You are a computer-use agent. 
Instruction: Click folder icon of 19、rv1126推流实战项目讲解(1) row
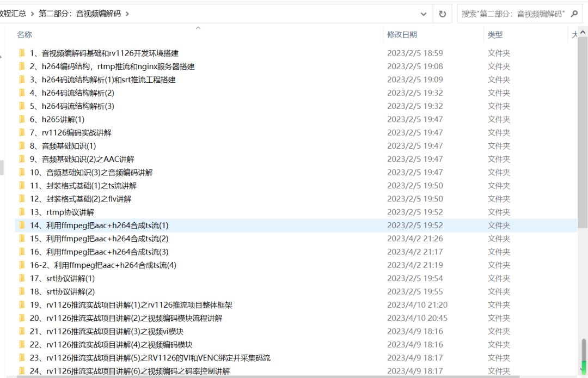(x=22, y=305)
